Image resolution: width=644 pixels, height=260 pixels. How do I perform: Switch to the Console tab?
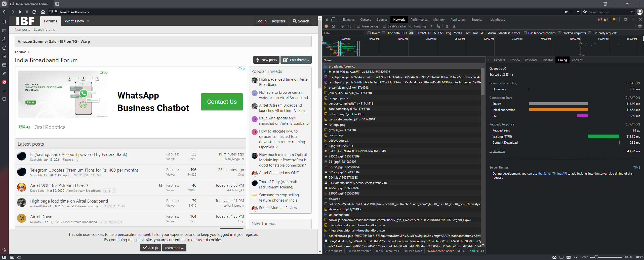coord(366,20)
